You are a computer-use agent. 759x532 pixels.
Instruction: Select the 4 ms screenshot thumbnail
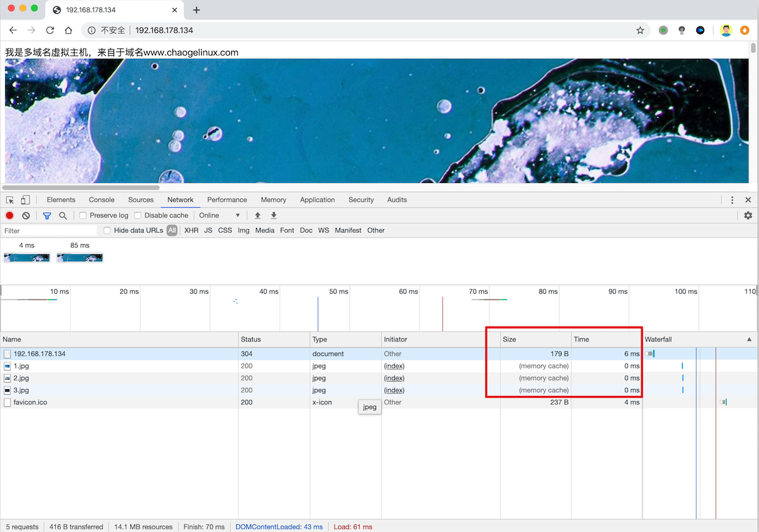pos(26,258)
